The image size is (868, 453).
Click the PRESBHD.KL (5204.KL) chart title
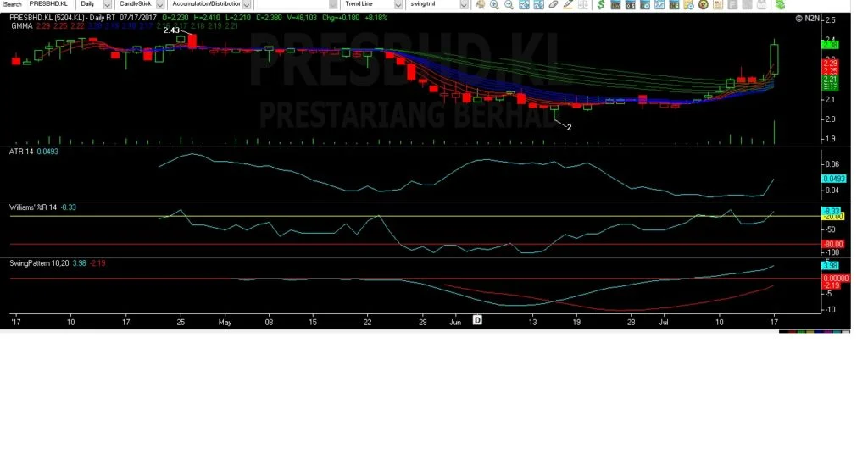pyautogui.click(x=47, y=18)
